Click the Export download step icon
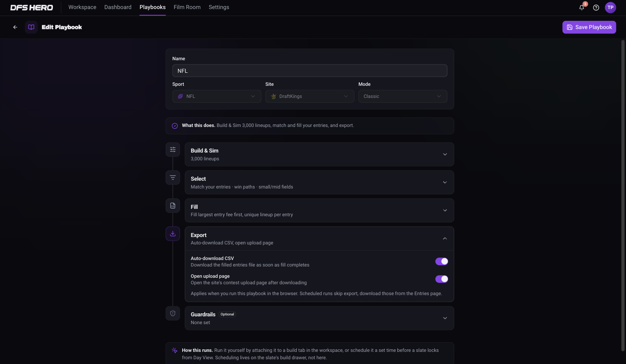Image resolution: width=626 pixels, height=364 pixels. [x=173, y=234]
